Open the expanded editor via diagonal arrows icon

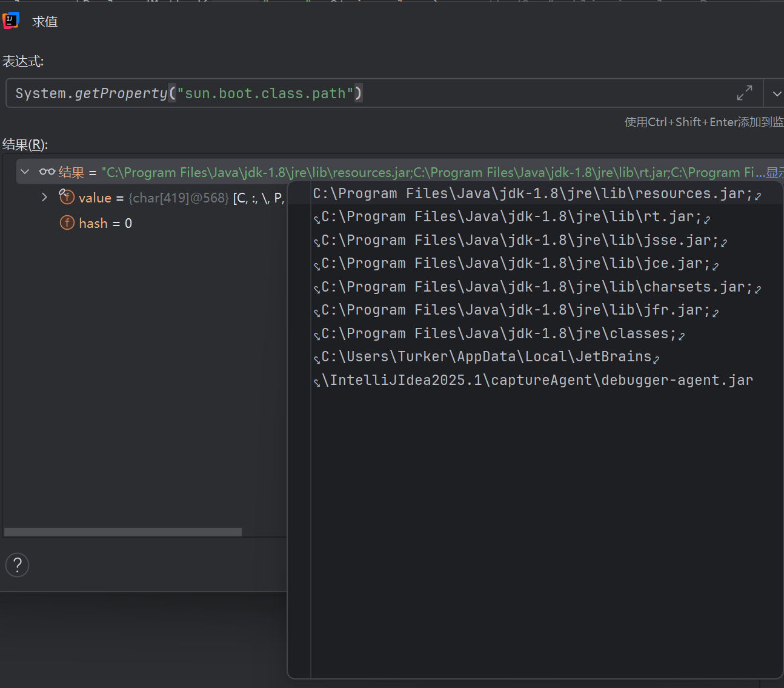click(x=745, y=93)
